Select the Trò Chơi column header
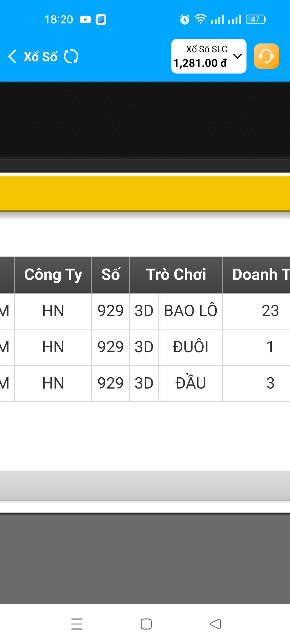Screen dimensions: 290x644 pyautogui.click(x=176, y=275)
